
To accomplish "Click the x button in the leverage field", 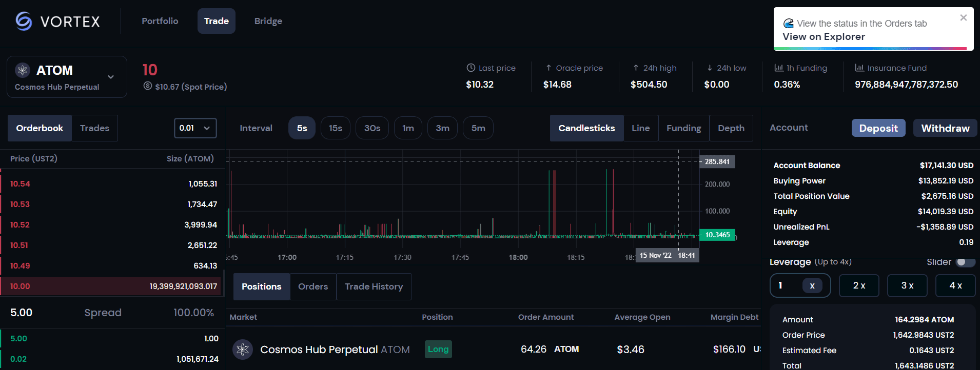I will 812,285.
